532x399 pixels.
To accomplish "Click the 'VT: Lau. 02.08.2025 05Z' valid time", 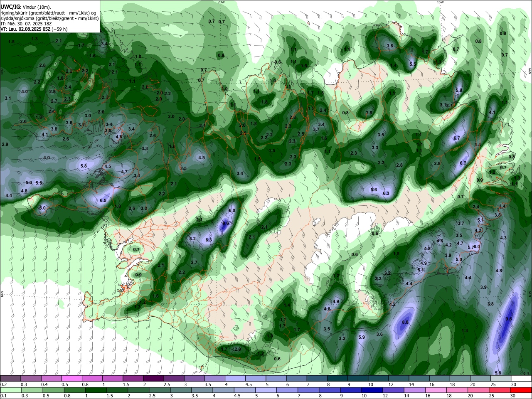I will (26, 29).
